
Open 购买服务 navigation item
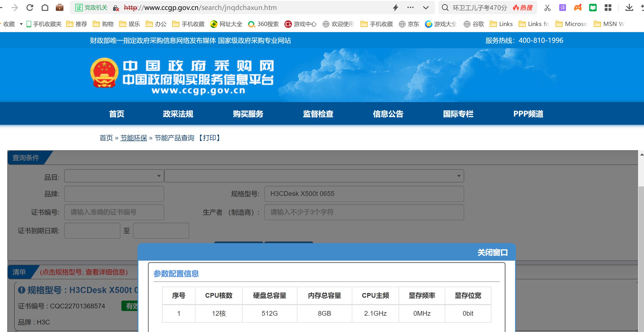[x=248, y=114]
